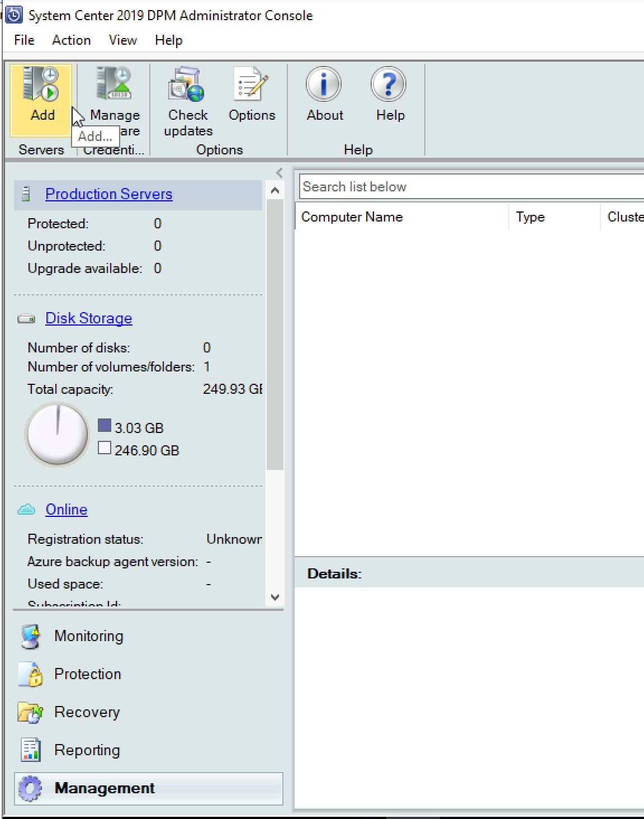Click the Check updates ribbon icon
This screenshot has height=819, width=644.
click(187, 84)
